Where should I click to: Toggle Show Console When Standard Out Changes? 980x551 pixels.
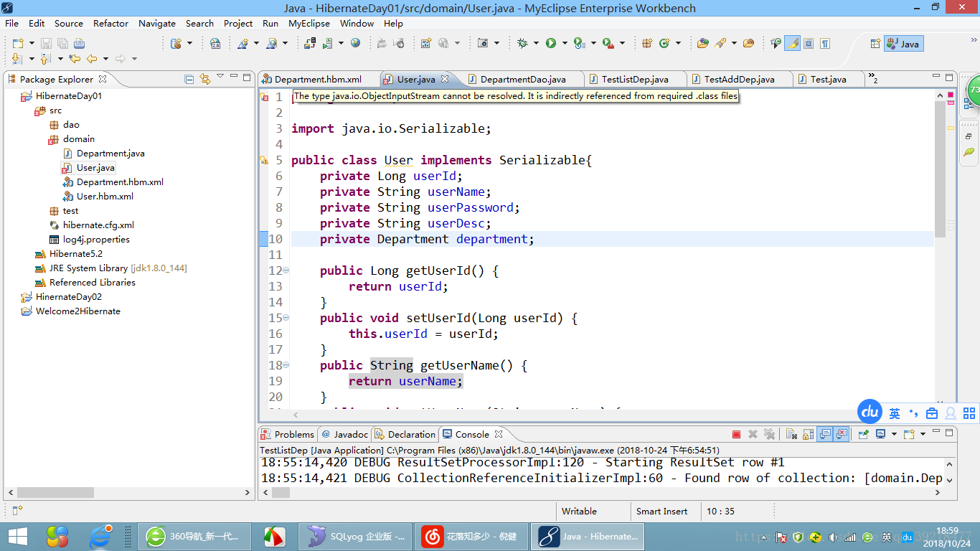click(x=825, y=434)
